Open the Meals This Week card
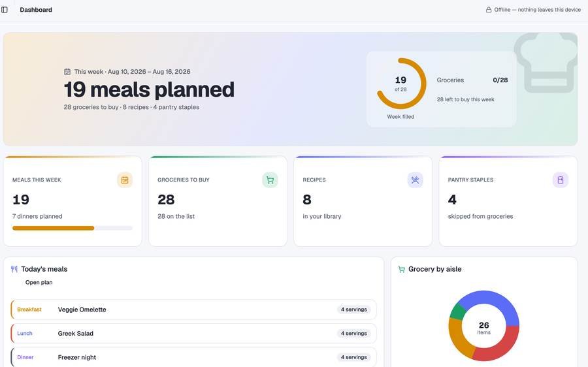Viewport: 588px width, 367px height. tap(73, 201)
